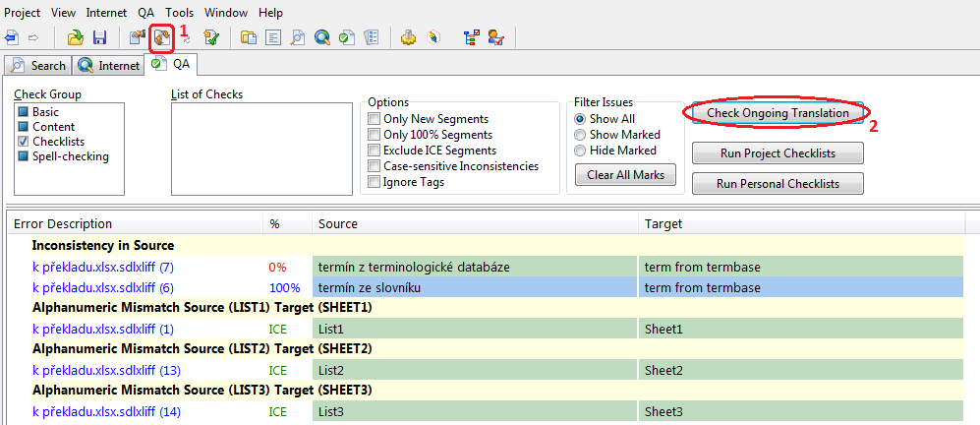Select the Hide Marked filter radio button
Image resolution: width=980 pixels, height=425 pixels.
click(x=579, y=151)
